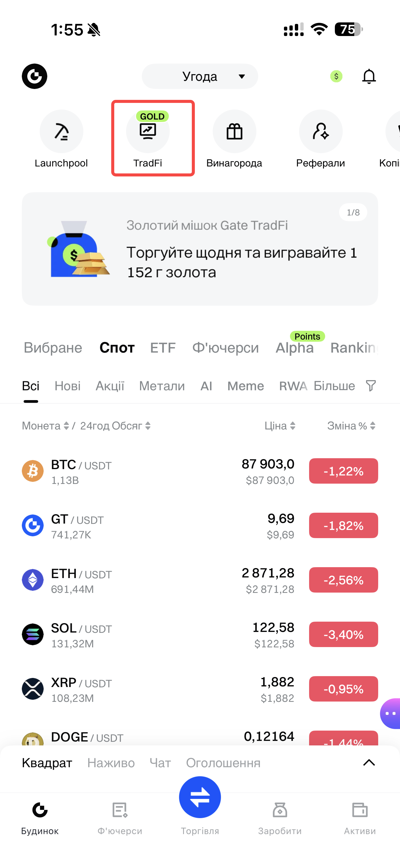Expand the Квадрат panel with chevron
This screenshot has width=400, height=868.
(368, 763)
